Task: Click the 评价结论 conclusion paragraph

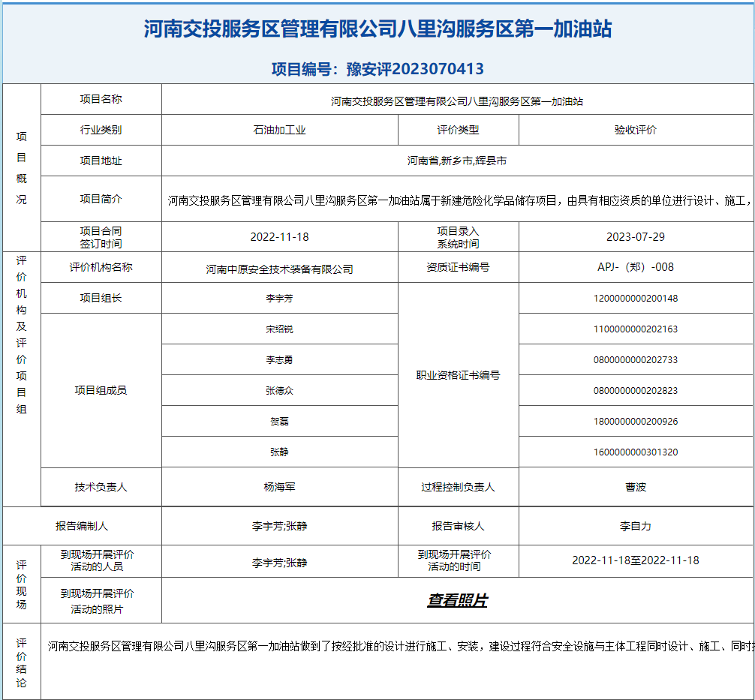Action: [400, 647]
